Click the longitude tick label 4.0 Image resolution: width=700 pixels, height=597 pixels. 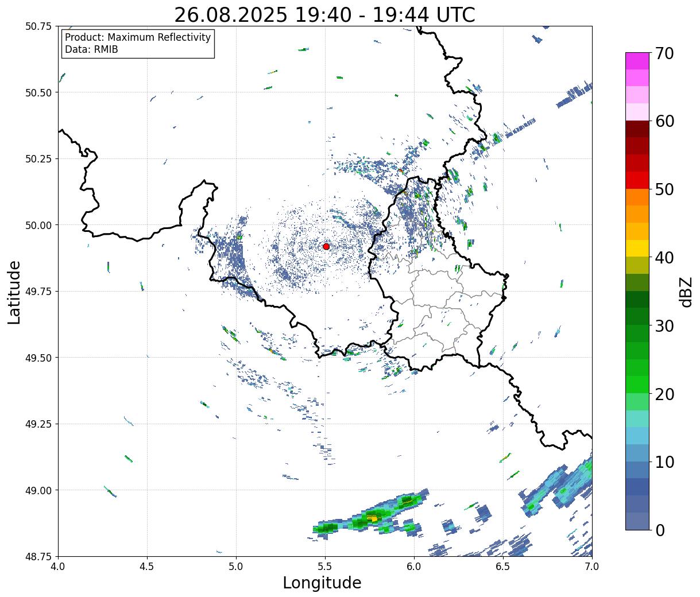pos(58,566)
